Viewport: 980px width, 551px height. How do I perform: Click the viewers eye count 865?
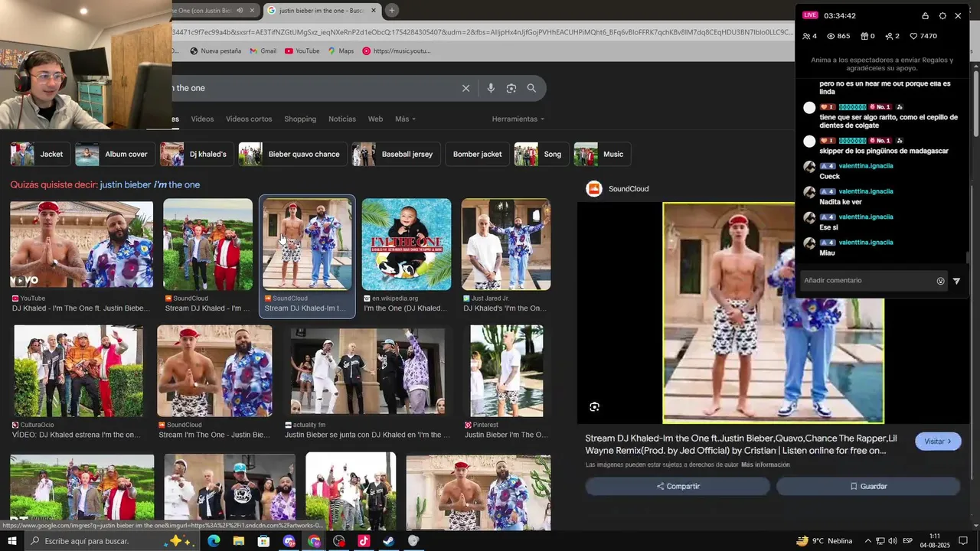(838, 36)
